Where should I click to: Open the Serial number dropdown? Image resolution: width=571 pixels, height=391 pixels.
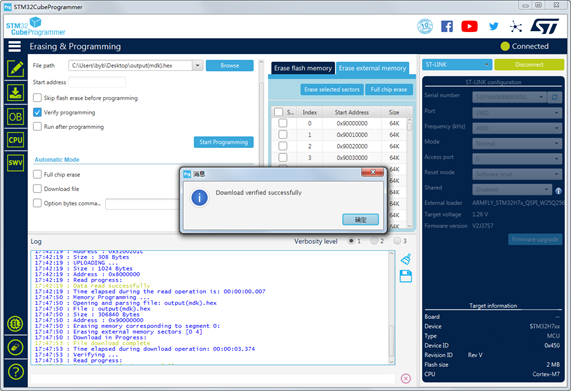pos(509,97)
